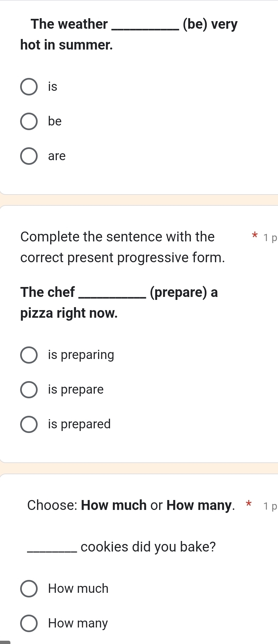Choose 'How many' for the cookies question
Viewport: 278px width, 644px height.
click(x=29, y=624)
